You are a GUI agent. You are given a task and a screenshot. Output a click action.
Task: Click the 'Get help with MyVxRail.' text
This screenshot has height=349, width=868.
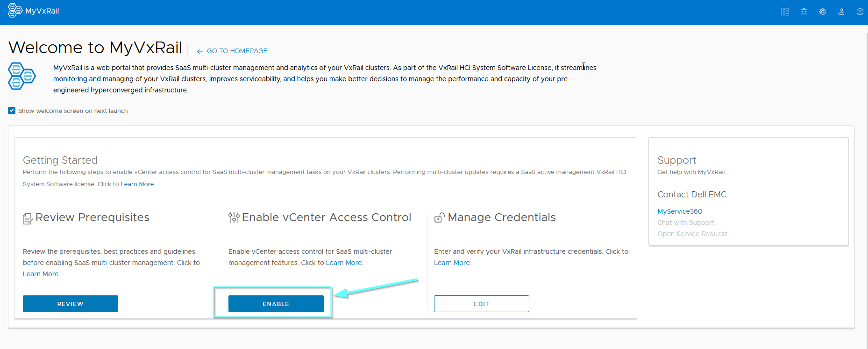pyautogui.click(x=692, y=172)
